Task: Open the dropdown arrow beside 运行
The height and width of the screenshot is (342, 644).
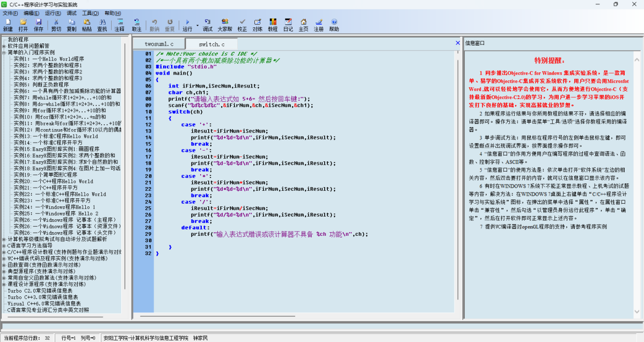Action: (x=197, y=25)
